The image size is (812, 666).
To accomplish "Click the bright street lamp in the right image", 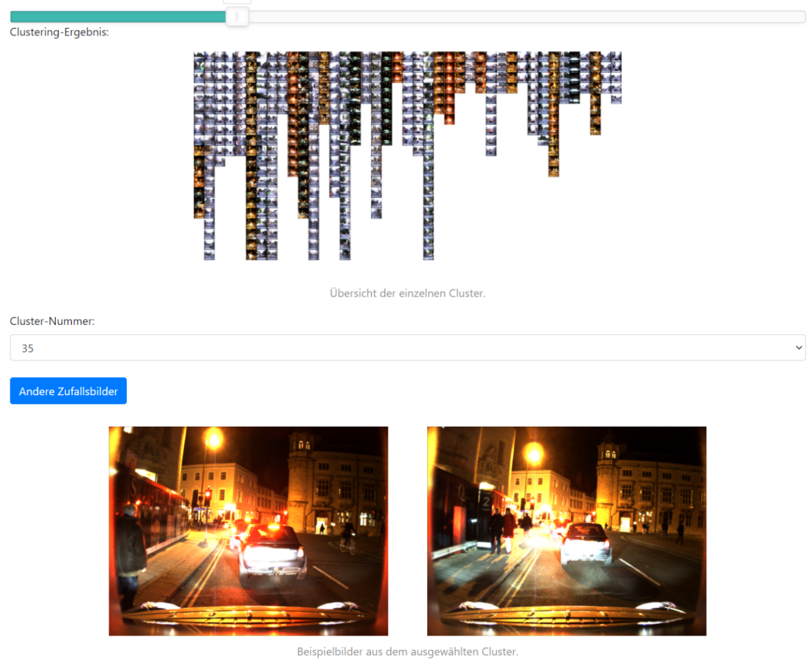I will tap(534, 453).
